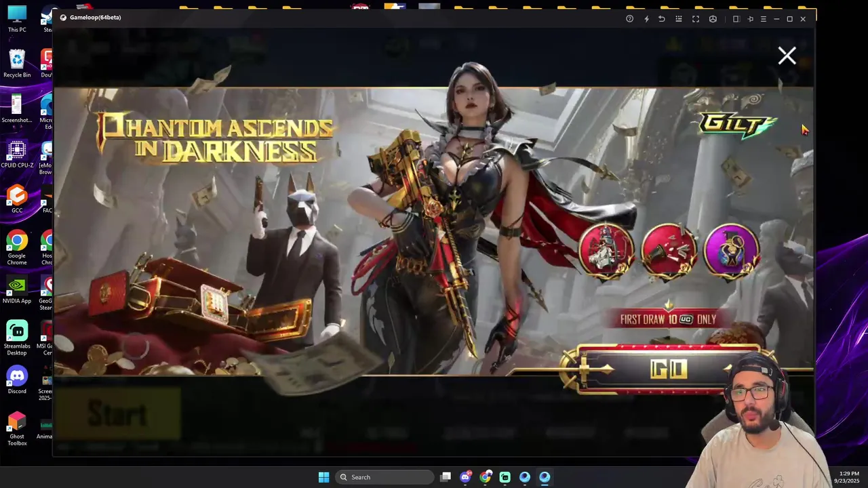Open This PC desktop icon

click(x=17, y=19)
